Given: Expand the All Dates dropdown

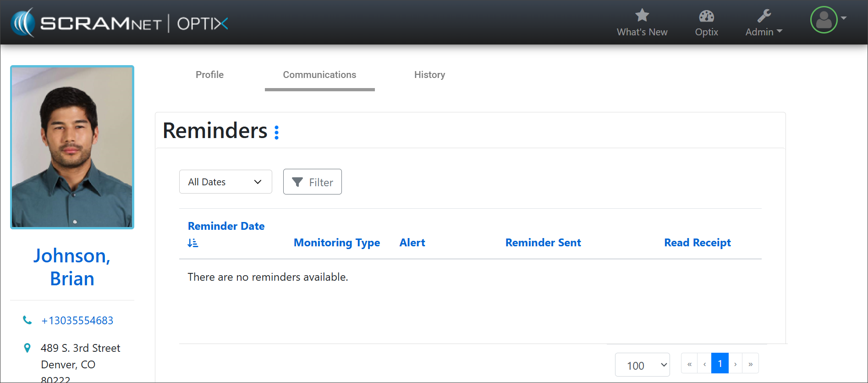Looking at the screenshot, I should click(225, 182).
